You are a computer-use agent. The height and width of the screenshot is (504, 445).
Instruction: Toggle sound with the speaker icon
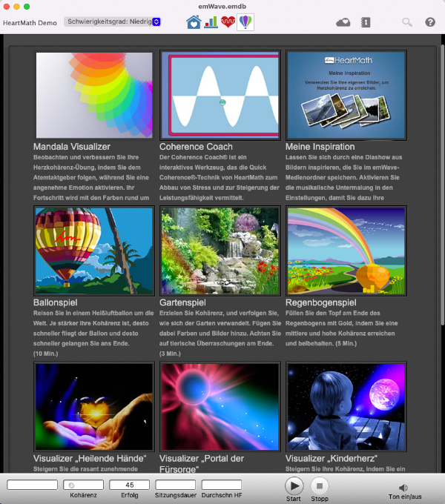(403, 488)
